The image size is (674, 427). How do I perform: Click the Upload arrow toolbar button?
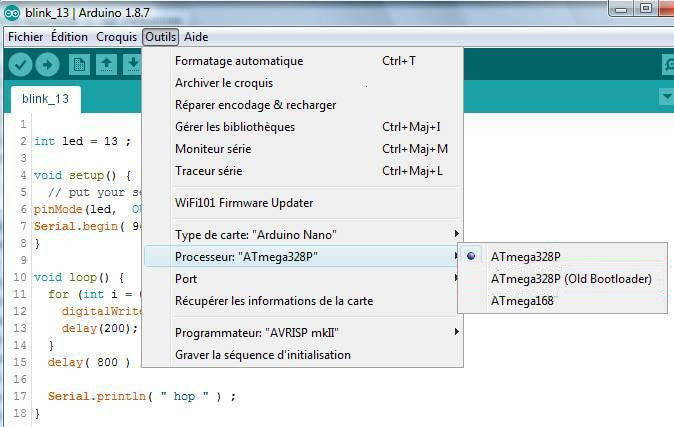click(47, 65)
